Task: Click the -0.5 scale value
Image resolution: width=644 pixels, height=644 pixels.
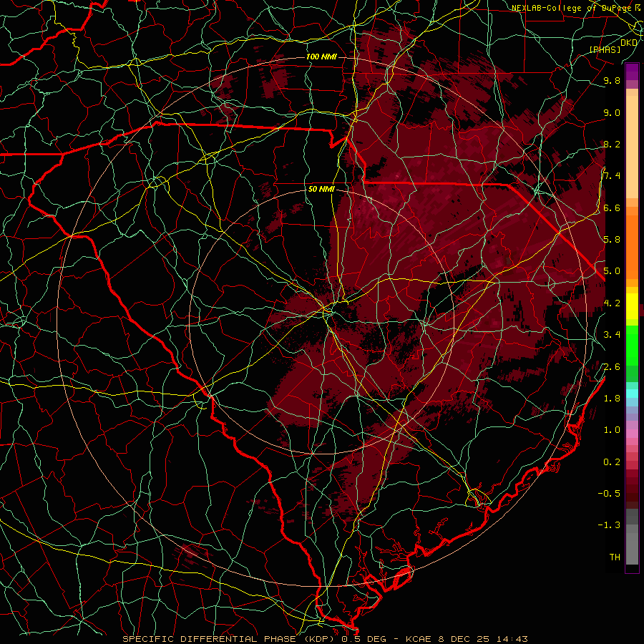Action: [609, 494]
